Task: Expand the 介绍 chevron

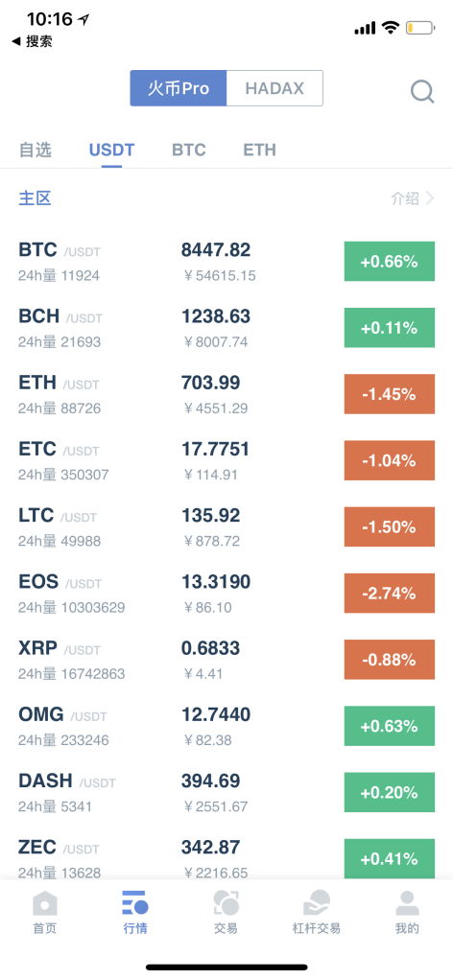Action: click(x=430, y=198)
